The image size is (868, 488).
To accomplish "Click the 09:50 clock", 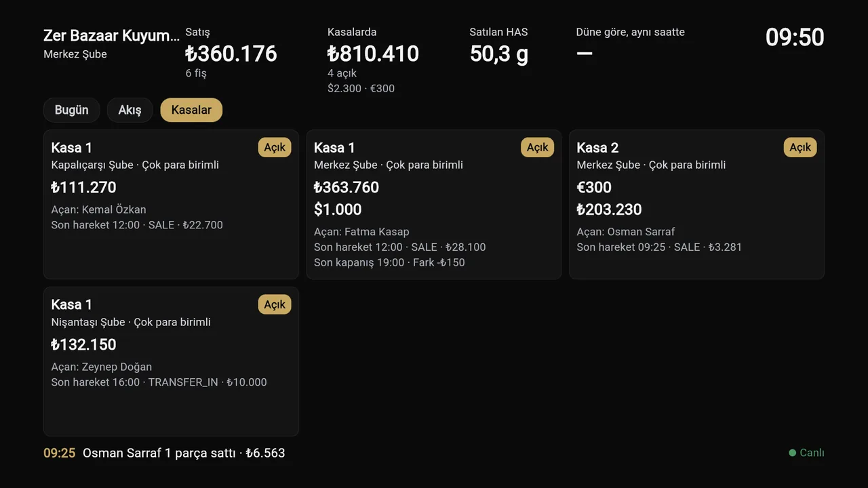I will point(795,37).
